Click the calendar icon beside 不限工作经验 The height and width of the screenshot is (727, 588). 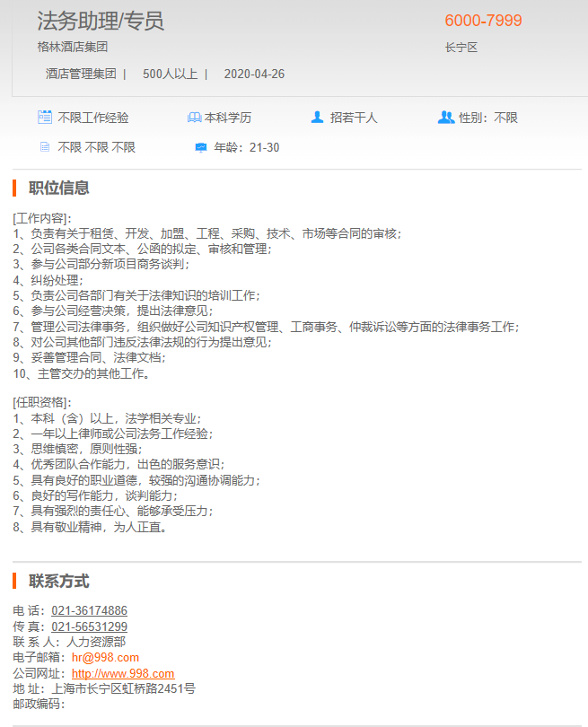[45, 117]
